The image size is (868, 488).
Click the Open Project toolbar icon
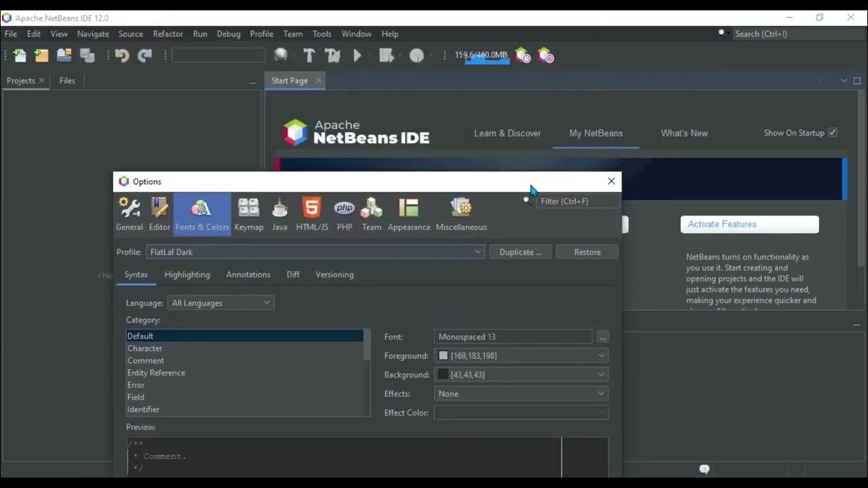tap(64, 56)
